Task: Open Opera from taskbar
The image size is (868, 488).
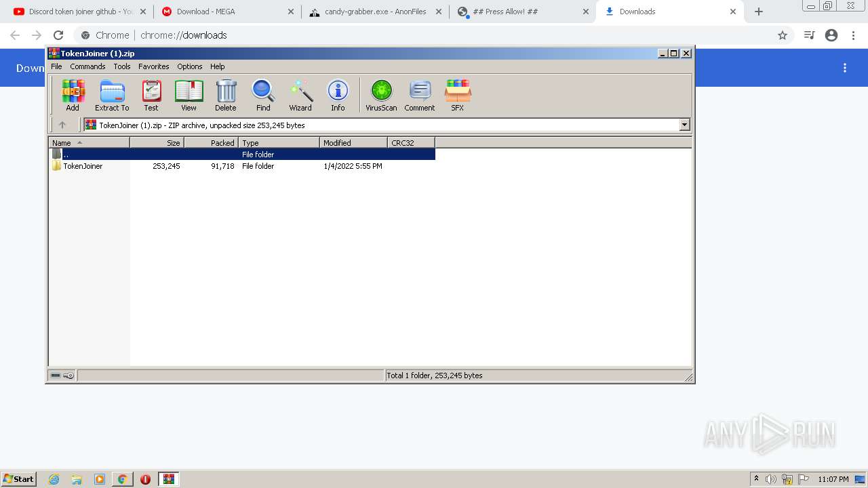Action: pyautogui.click(x=145, y=479)
